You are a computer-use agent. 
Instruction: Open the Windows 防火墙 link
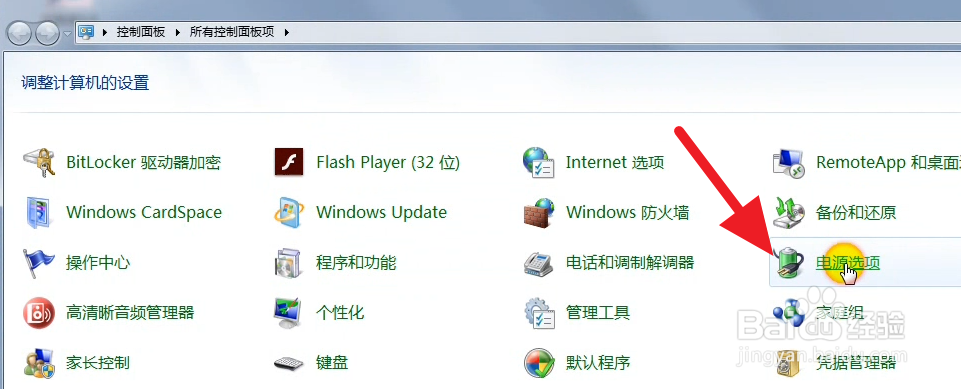(x=628, y=213)
